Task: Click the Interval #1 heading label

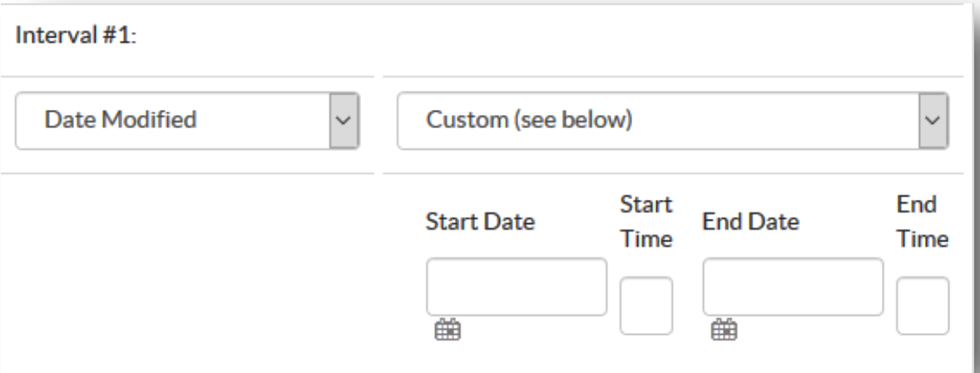Action: click(x=76, y=36)
